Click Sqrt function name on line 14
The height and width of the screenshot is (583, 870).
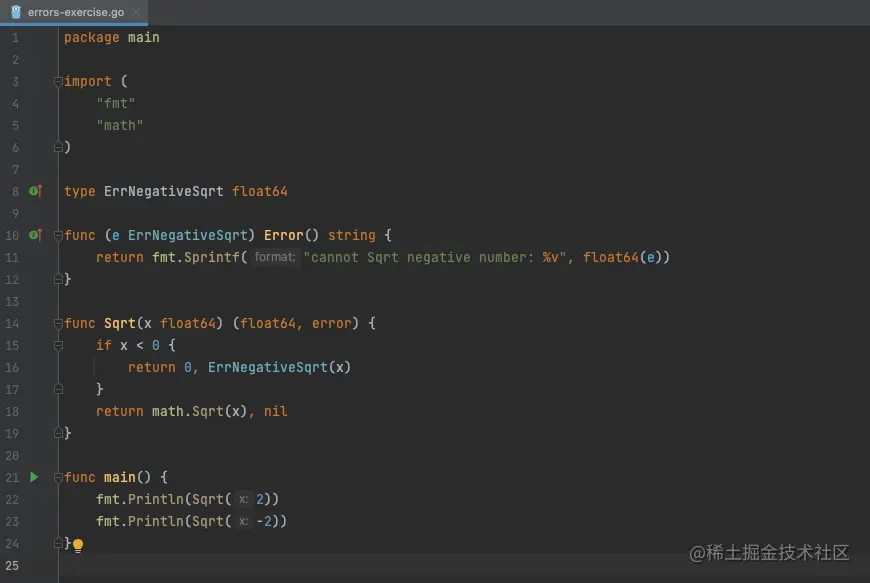[119, 323]
